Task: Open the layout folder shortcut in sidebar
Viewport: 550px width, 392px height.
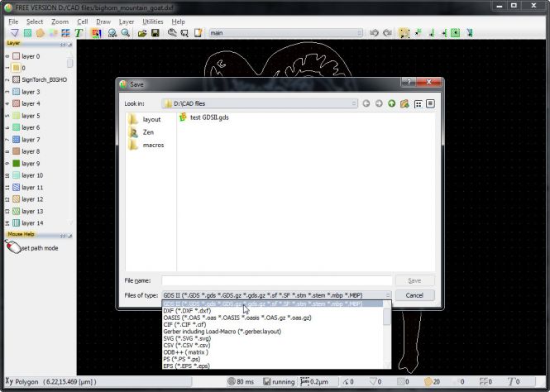Action: click(x=151, y=119)
